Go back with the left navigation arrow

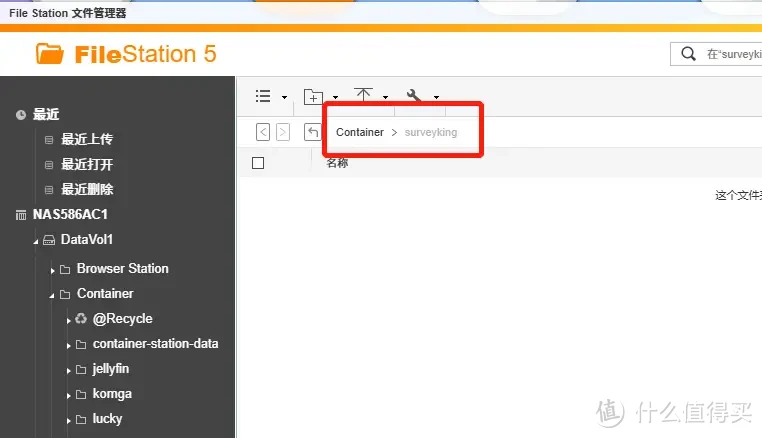263,132
